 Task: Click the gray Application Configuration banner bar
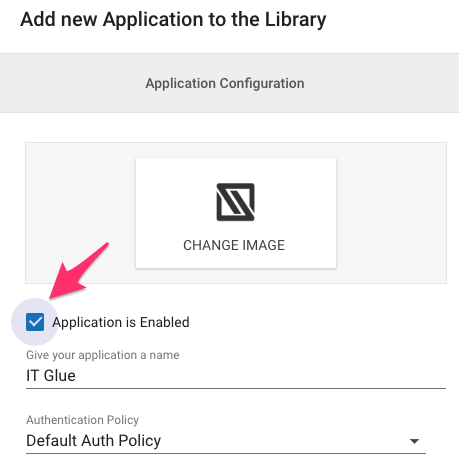coord(229,83)
